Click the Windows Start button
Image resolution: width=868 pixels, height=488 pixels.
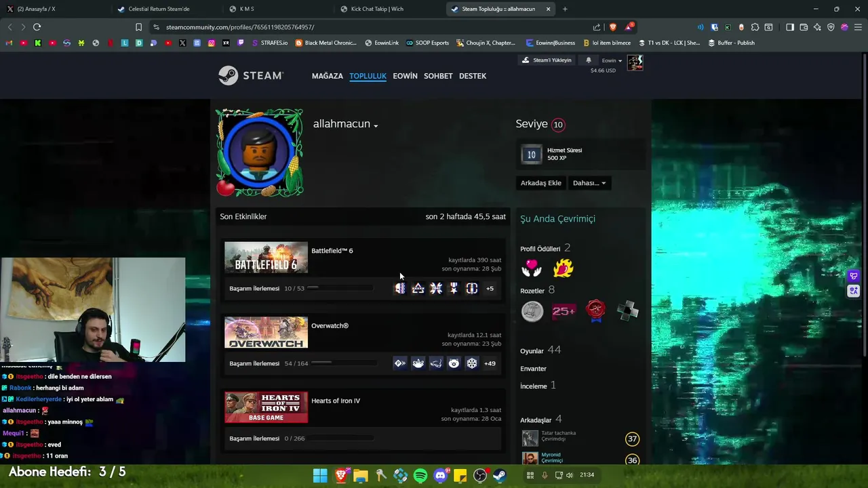(320, 476)
